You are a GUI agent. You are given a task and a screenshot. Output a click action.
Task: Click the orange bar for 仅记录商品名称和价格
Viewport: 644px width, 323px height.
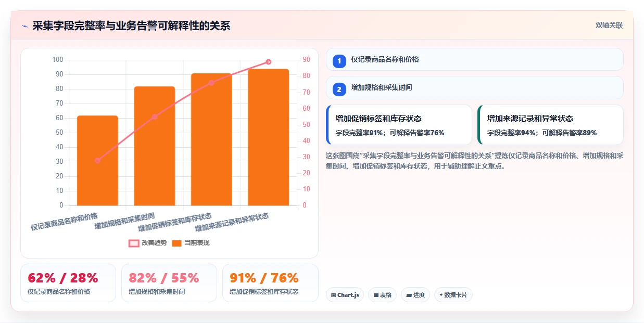tap(97, 160)
